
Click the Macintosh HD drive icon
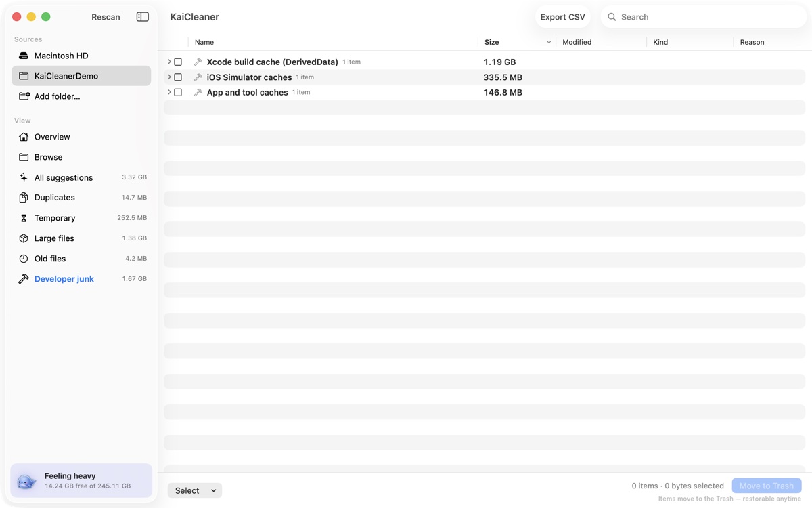24,56
